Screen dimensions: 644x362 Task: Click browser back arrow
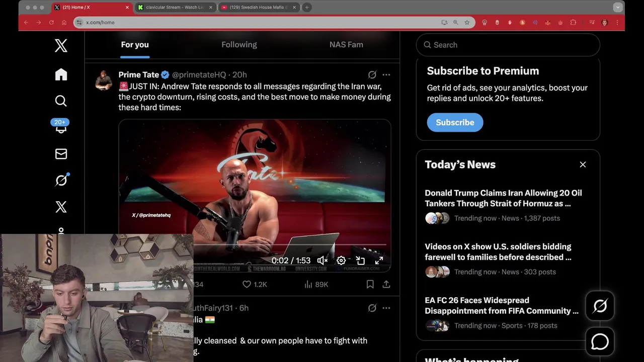(26, 22)
